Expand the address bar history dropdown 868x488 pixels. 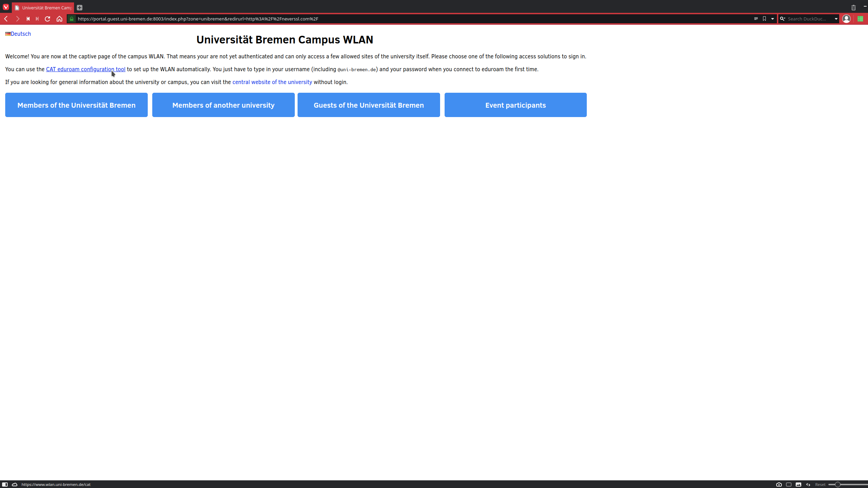click(772, 19)
